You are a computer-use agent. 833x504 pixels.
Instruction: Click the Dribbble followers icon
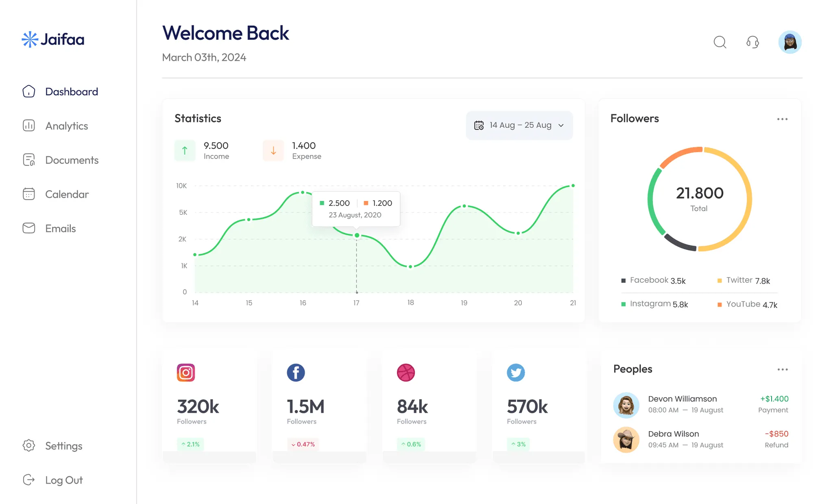(x=406, y=372)
